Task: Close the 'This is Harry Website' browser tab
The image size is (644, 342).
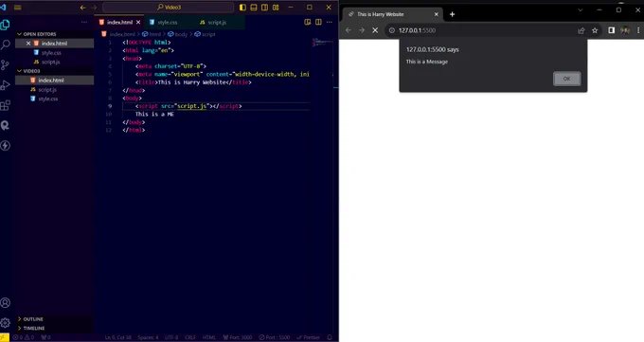Action: coord(437,14)
